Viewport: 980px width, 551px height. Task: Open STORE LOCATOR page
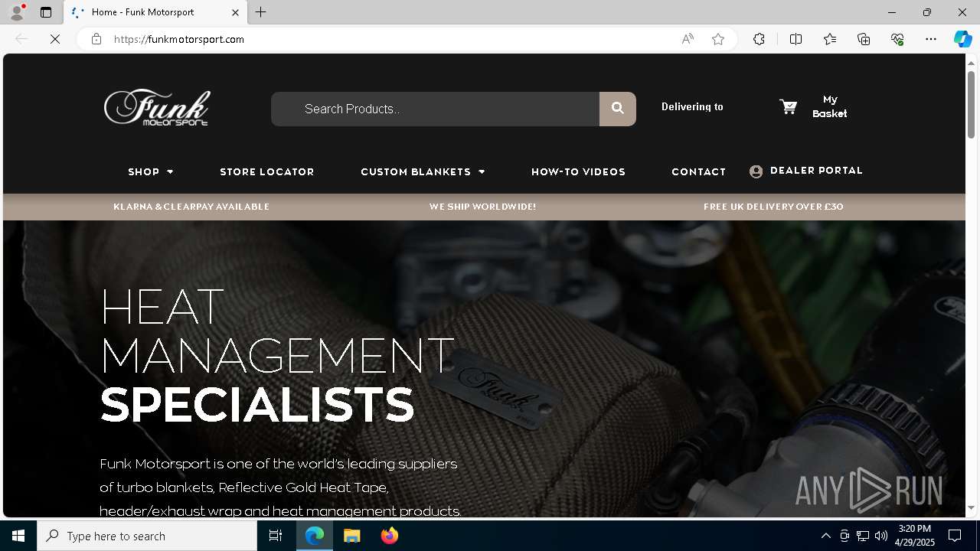point(267,171)
